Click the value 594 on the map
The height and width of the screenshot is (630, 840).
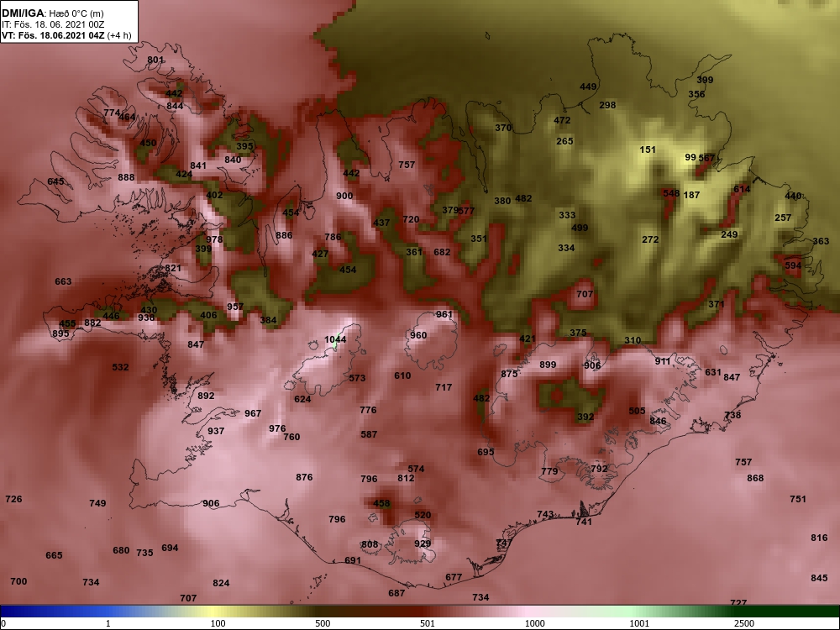tap(794, 265)
